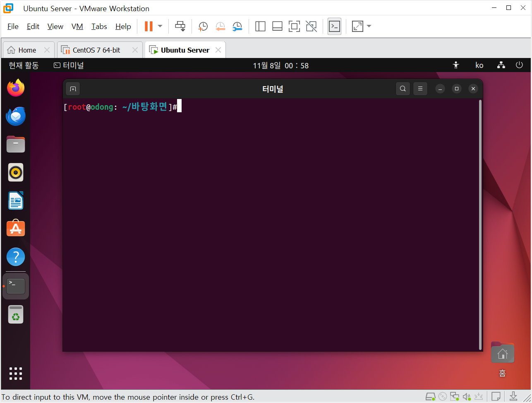This screenshot has height=403, width=532.
Task: Show all applications grid
Action: point(16,374)
